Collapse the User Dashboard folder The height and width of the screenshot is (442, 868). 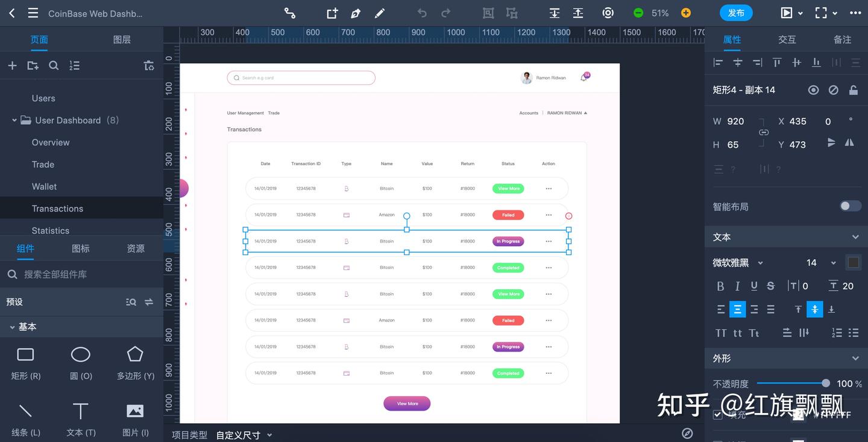(x=14, y=120)
